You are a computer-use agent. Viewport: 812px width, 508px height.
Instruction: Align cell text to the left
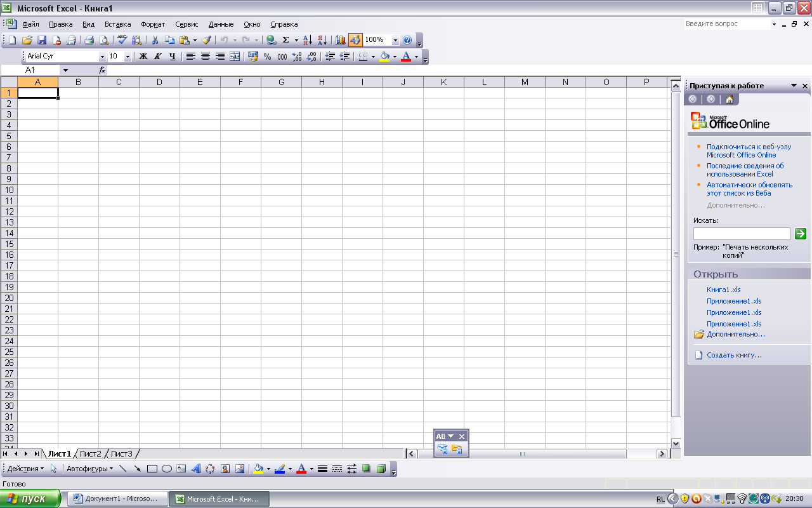191,57
